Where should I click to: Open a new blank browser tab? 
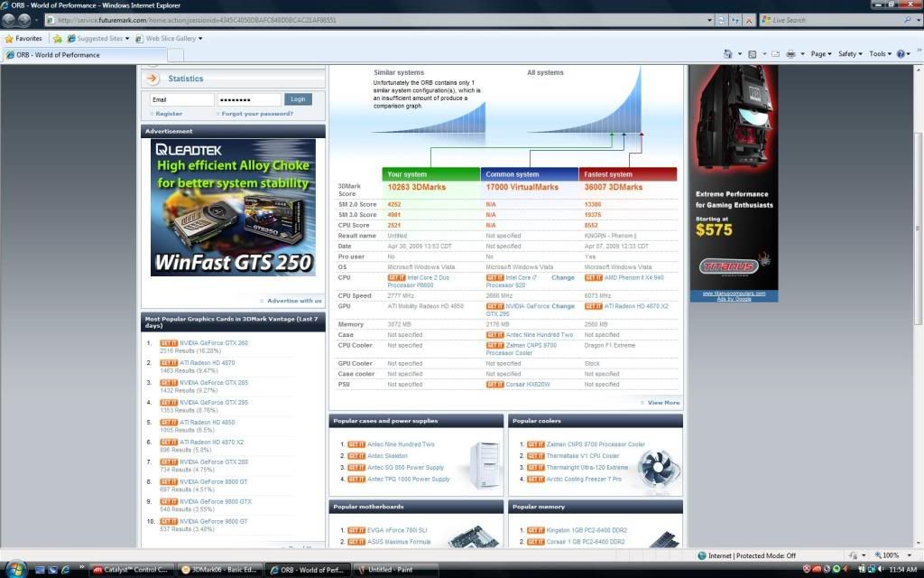pyautogui.click(x=176, y=55)
